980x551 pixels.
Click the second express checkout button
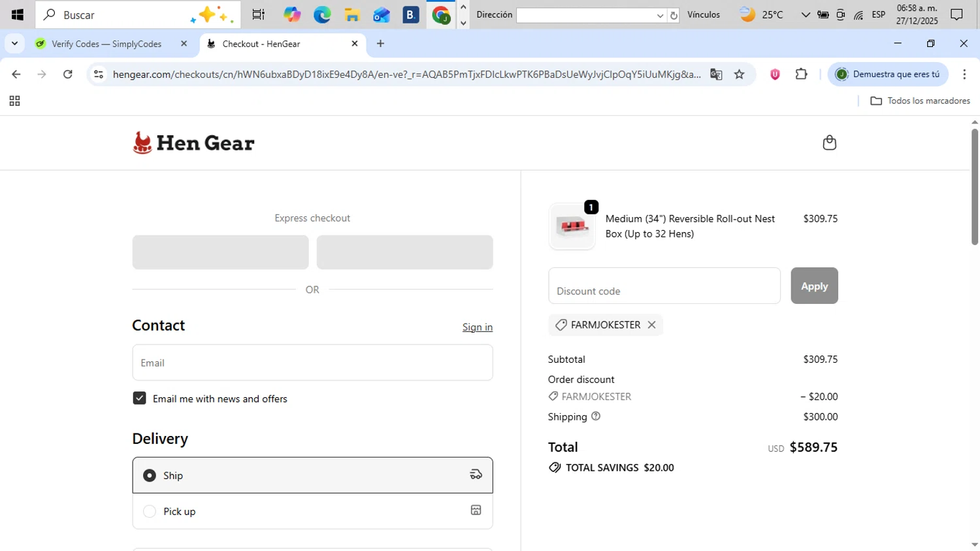click(x=404, y=252)
